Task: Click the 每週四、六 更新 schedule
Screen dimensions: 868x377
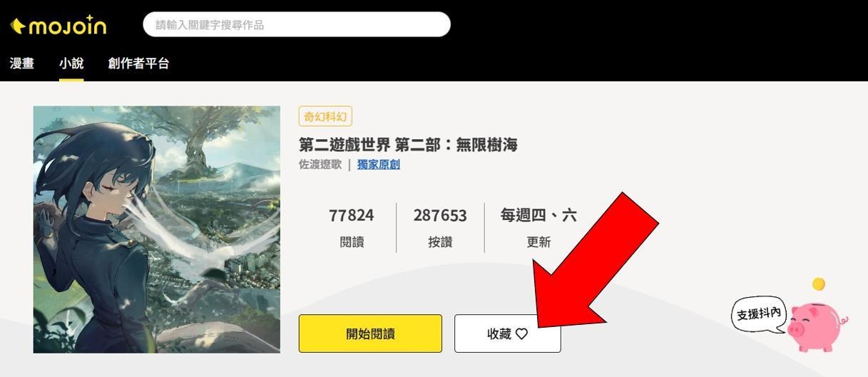Action: pyautogui.click(x=538, y=228)
